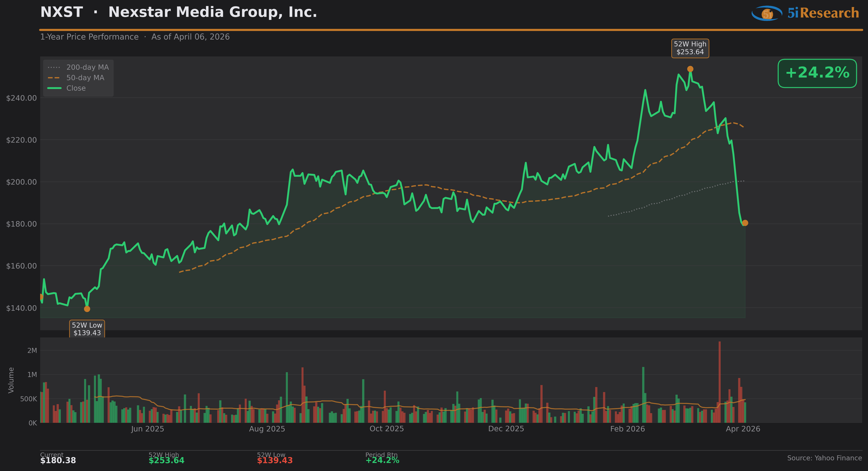Select the Apr 2026 axis label
This screenshot has height=471, width=868.
[743, 429]
